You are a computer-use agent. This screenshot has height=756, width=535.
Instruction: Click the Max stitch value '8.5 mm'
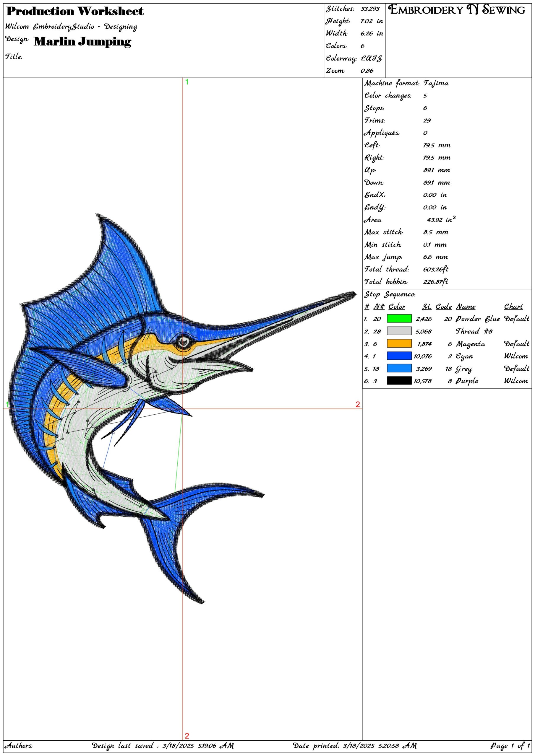pyautogui.click(x=435, y=232)
